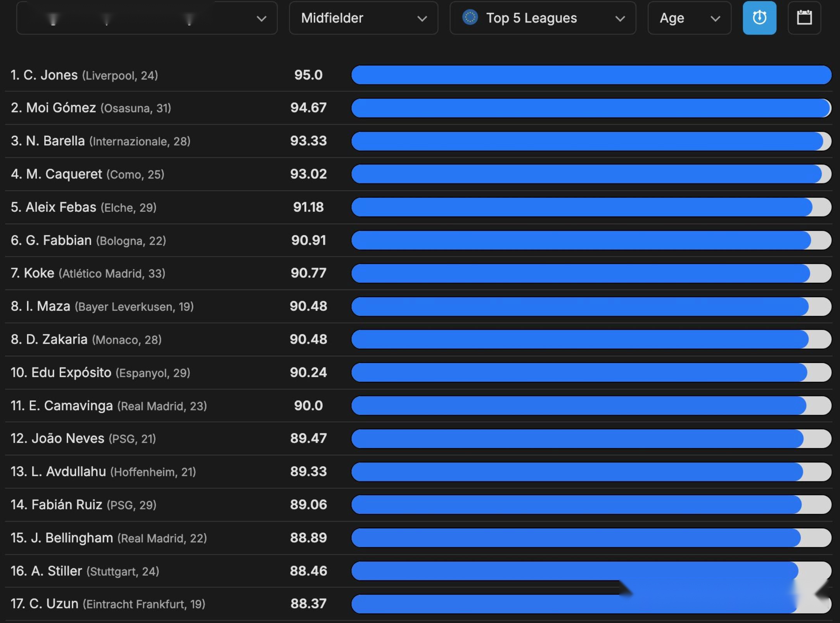Select M. Caqueret from Como
The image size is (840, 623).
87,174
